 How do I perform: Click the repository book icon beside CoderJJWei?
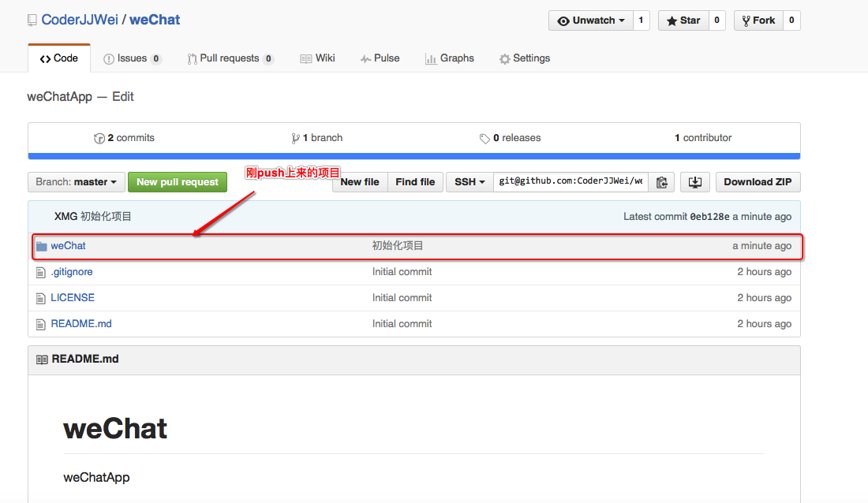click(x=32, y=20)
